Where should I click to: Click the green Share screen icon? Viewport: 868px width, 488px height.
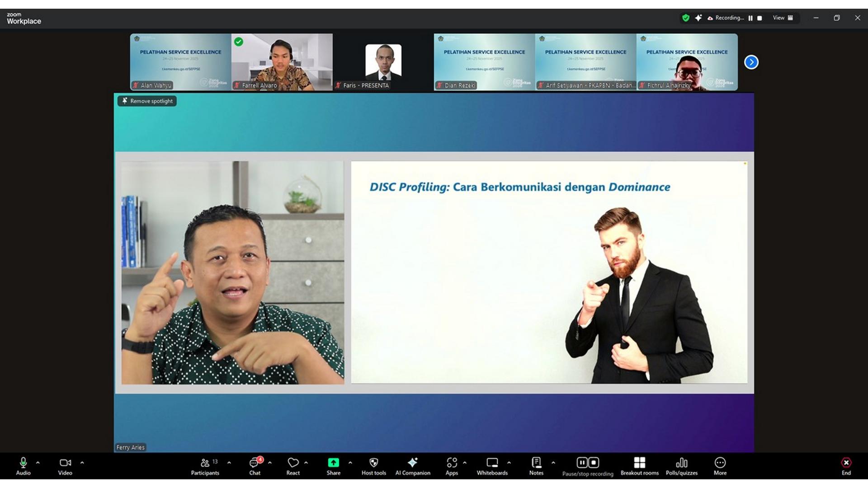pos(333,463)
